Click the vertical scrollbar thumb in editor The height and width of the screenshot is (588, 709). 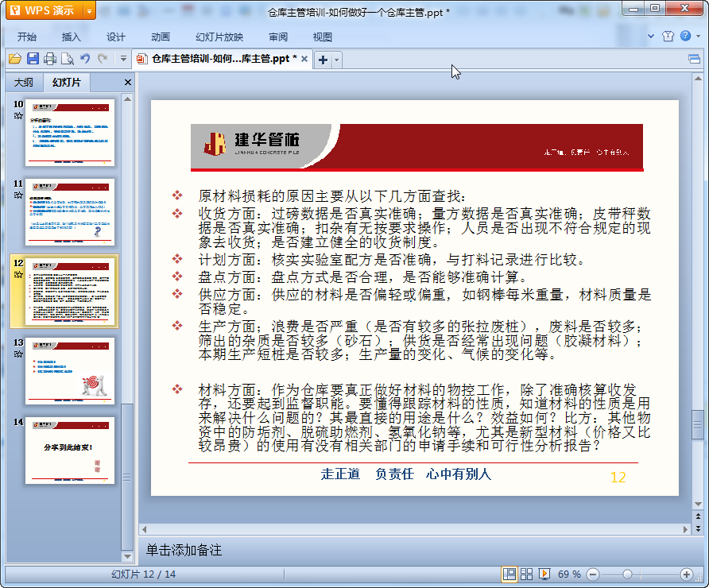point(698,424)
